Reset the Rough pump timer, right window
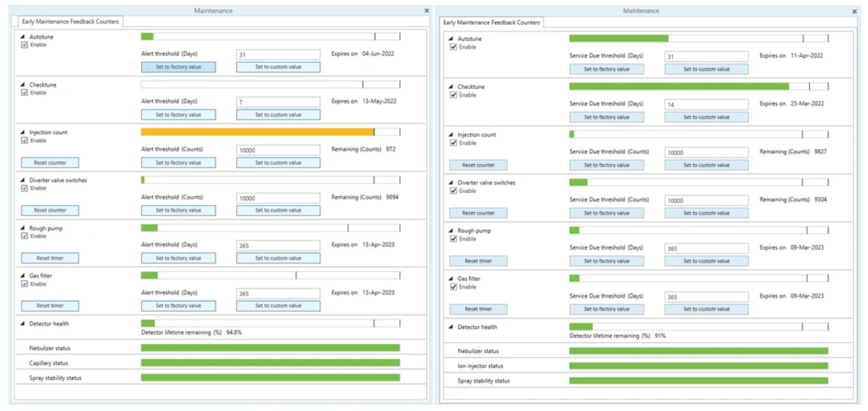The image size is (868, 411). [478, 261]
